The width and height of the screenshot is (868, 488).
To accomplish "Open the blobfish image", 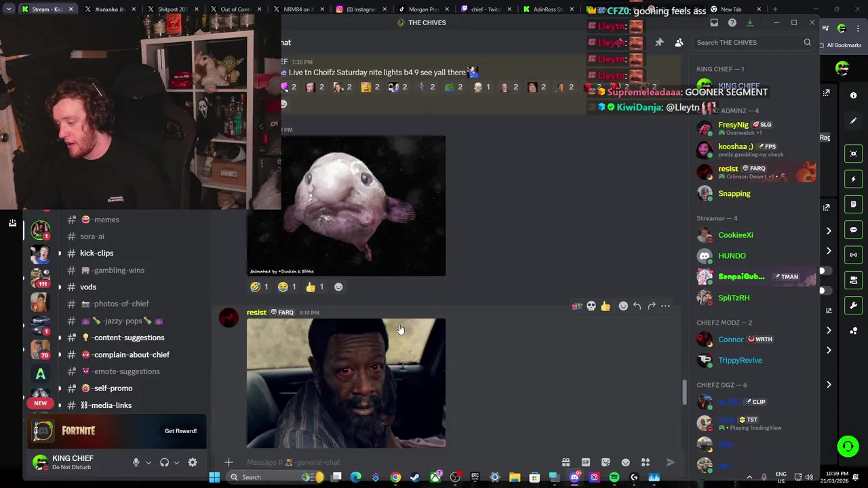I will point(346,206).
